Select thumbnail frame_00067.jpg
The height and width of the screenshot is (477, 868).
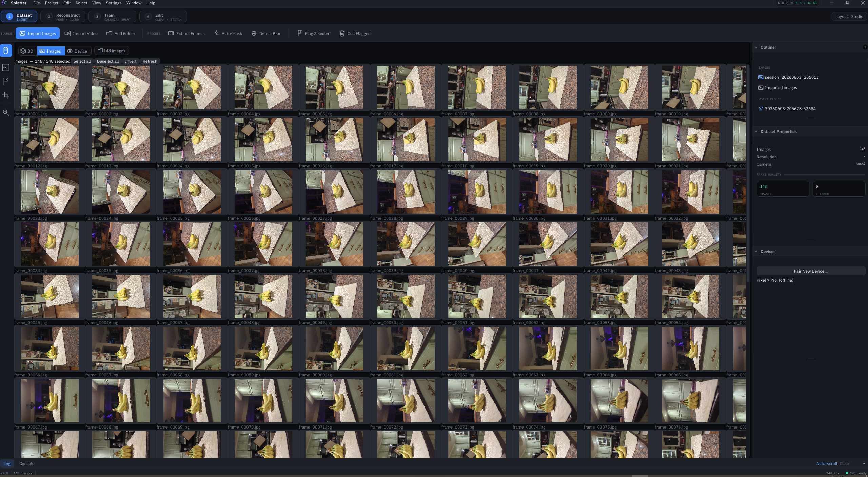(x=50, y=401)
